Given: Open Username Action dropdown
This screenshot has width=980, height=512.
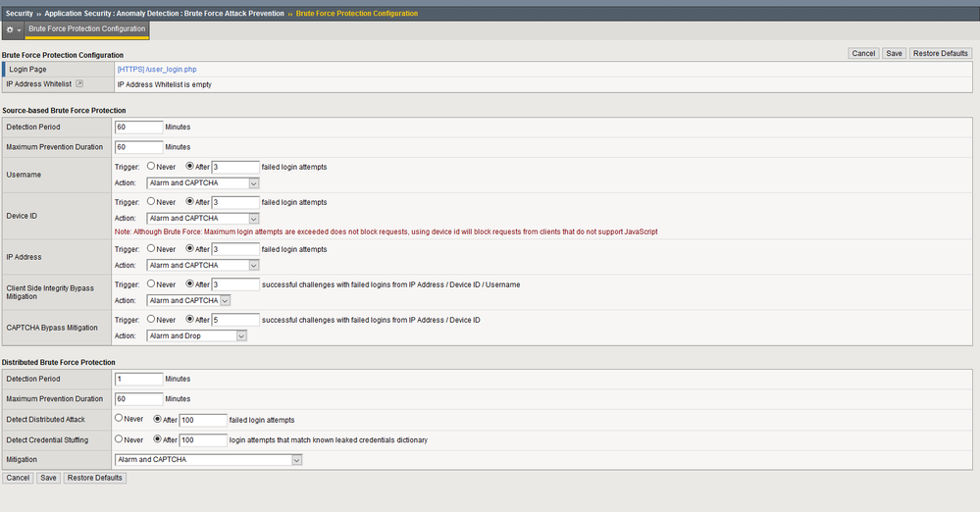Looking at the screenshot, I should 202,183.
